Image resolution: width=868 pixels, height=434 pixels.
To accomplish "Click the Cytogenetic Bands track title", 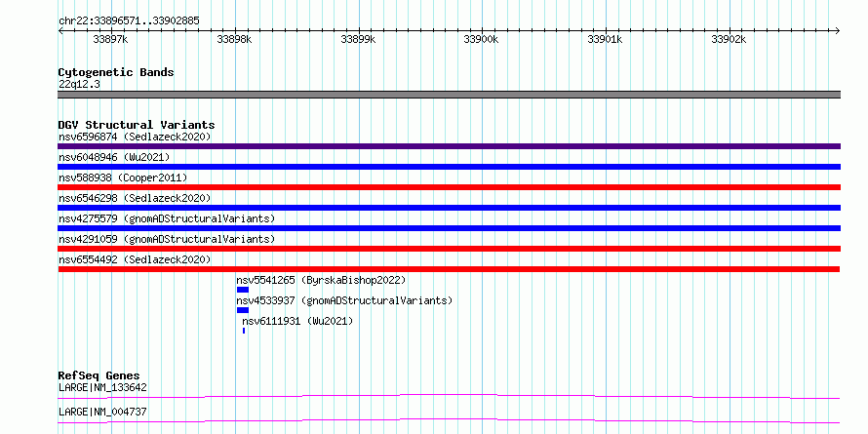I will (116, 72).
